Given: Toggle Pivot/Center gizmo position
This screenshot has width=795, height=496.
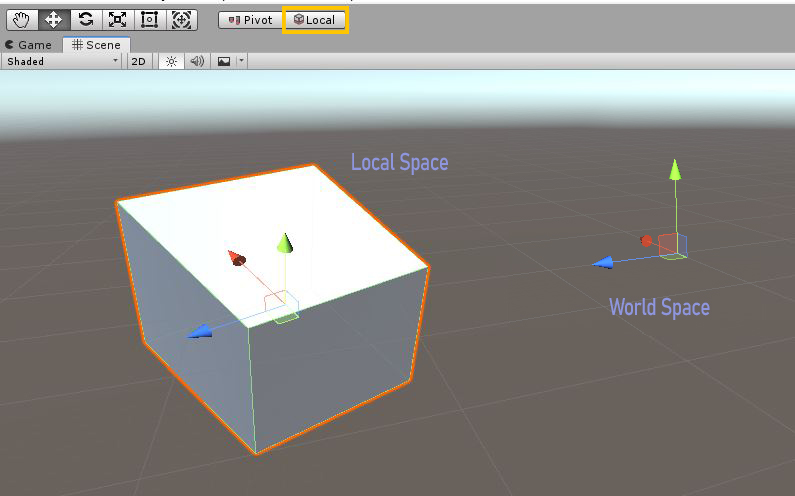Looking at the screenshot, I should (x=250, y=20).
